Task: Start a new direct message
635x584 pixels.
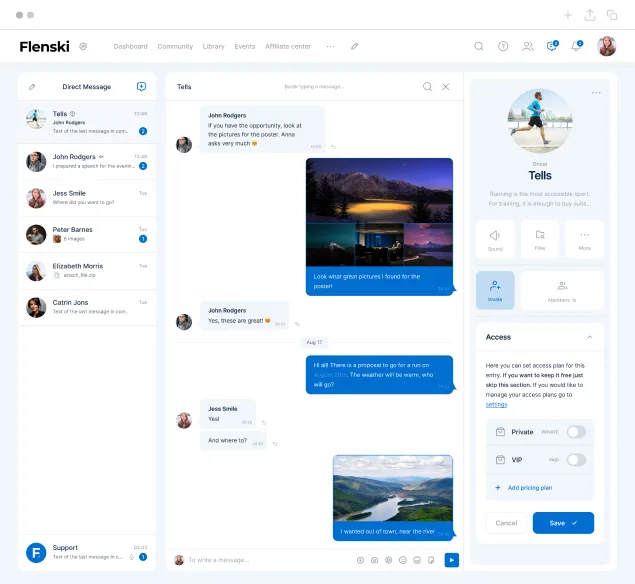Action: click(141, 87)
